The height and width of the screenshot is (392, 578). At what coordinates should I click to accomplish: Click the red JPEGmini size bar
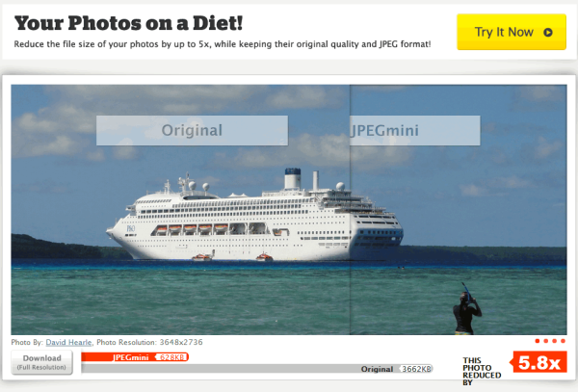pyautogui.click(x=135, y=357)
